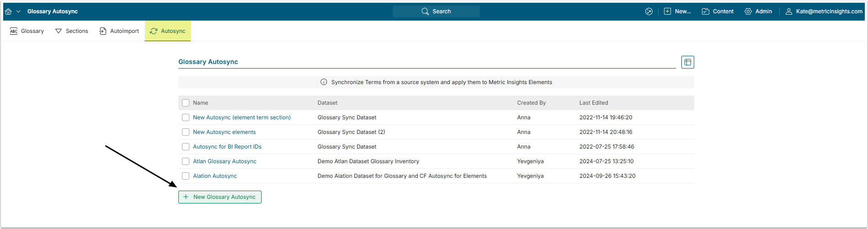Toggle the select-all checkbox in header
The image size is (868, 229).
(186, 103)
